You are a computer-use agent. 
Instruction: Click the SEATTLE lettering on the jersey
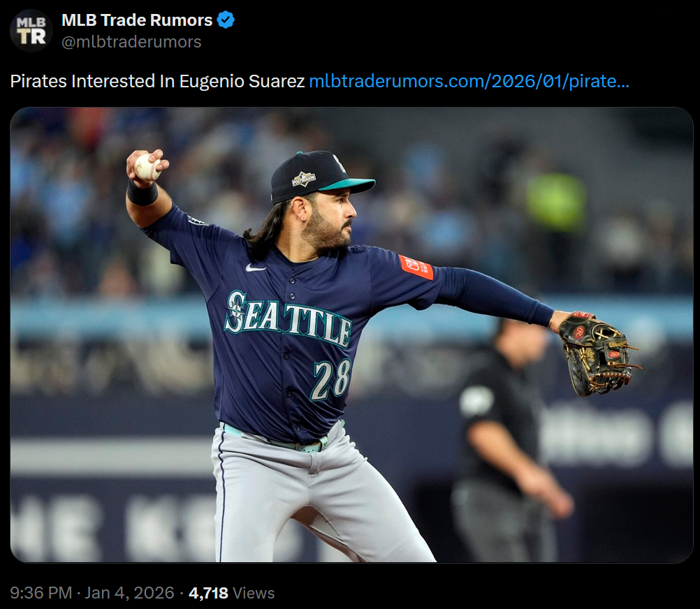pyautogui.click(x=288, y=318)
